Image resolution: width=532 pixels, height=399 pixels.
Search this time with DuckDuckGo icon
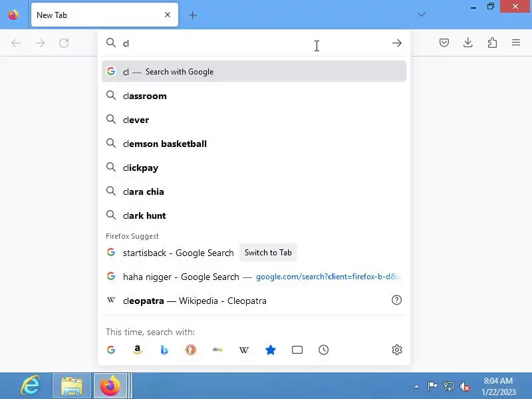point(191,350)
